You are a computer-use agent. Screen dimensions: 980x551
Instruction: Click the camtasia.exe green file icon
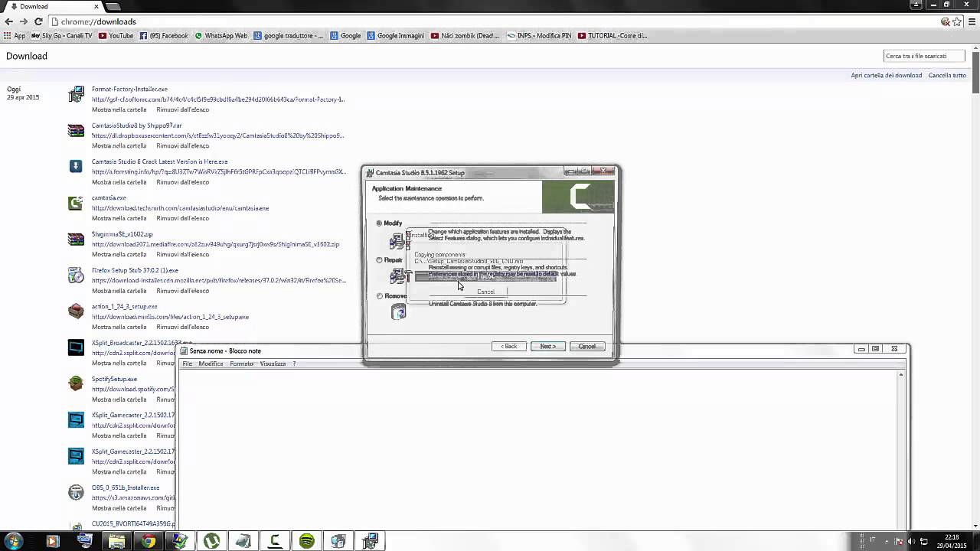coord(76,203)
